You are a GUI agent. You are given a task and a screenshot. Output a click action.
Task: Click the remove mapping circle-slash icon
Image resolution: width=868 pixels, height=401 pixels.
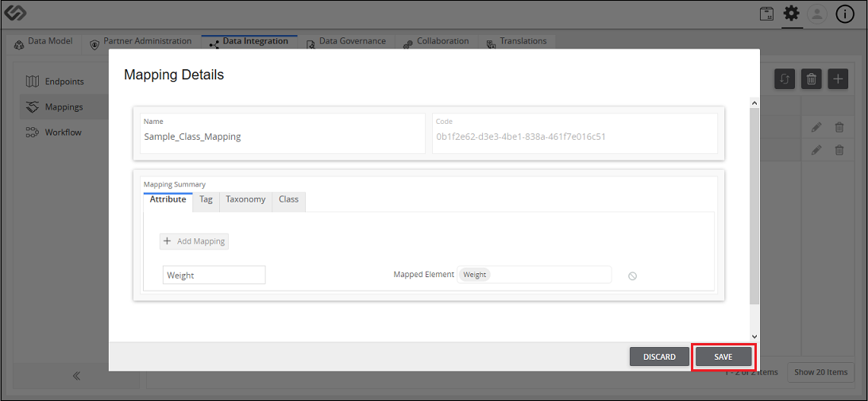(632, 276)
